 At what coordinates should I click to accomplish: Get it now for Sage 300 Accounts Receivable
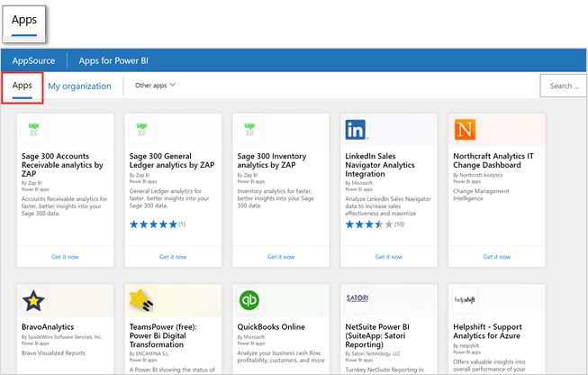(65, 257)
